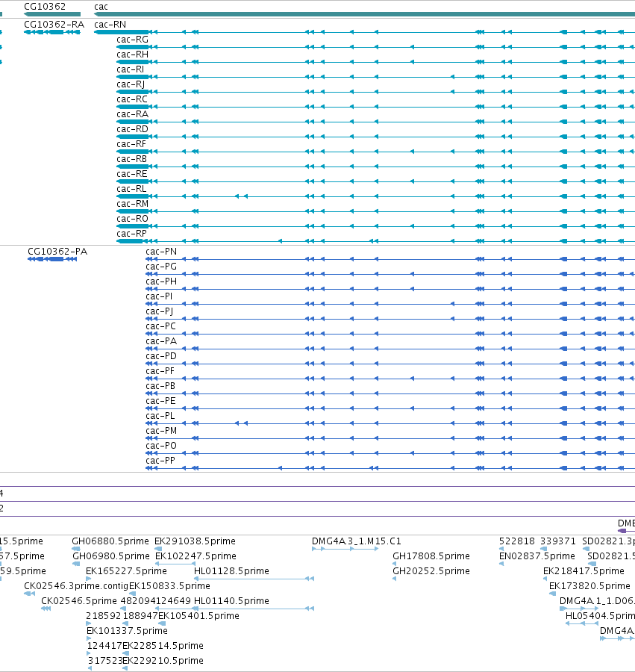The height and width of the screenshot is (672, 635).
Task: Open the HL01128.5prime EST entry
Action: coord(231,571)
